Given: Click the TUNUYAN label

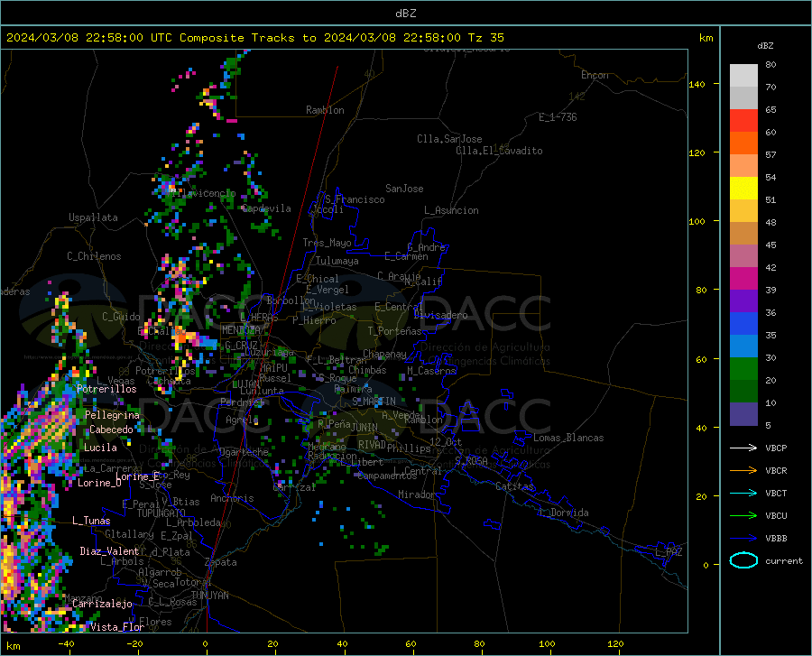Looking at the screenshot, I should tap(209, 596).
